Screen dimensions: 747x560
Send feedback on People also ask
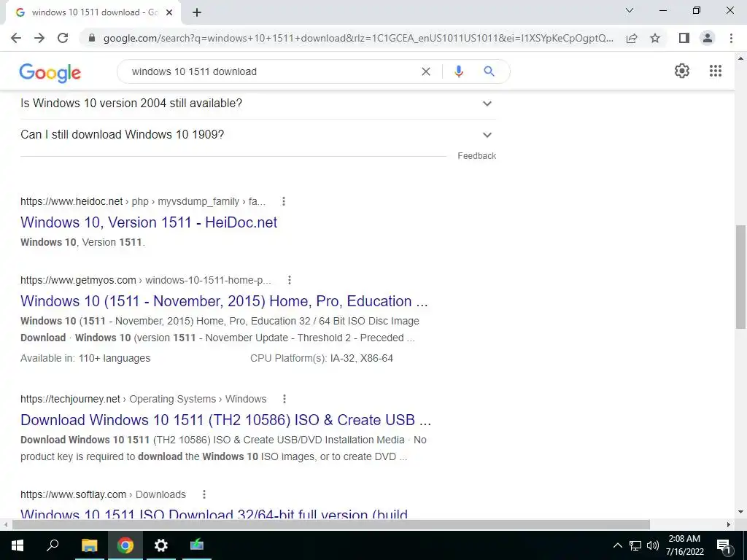tap(476, 156)
